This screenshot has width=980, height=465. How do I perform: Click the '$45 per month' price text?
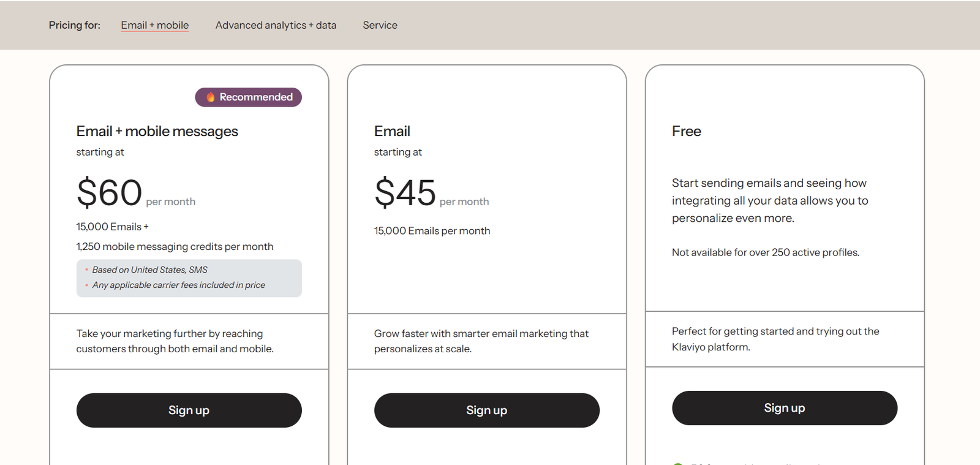431,194
